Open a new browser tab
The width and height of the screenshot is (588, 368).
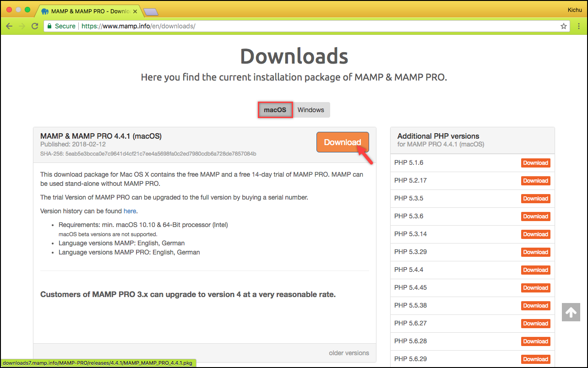coord(151,11)
